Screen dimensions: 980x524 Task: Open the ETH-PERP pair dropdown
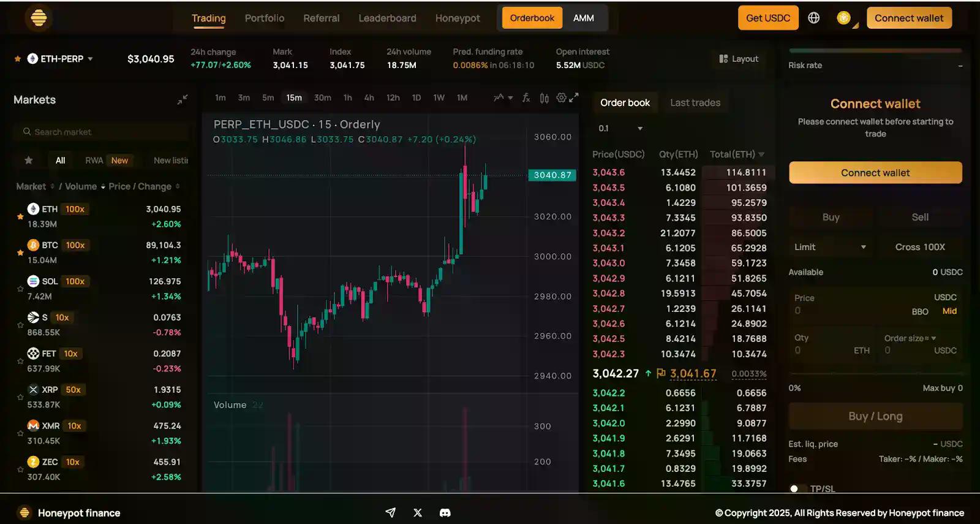pos(59,59)
